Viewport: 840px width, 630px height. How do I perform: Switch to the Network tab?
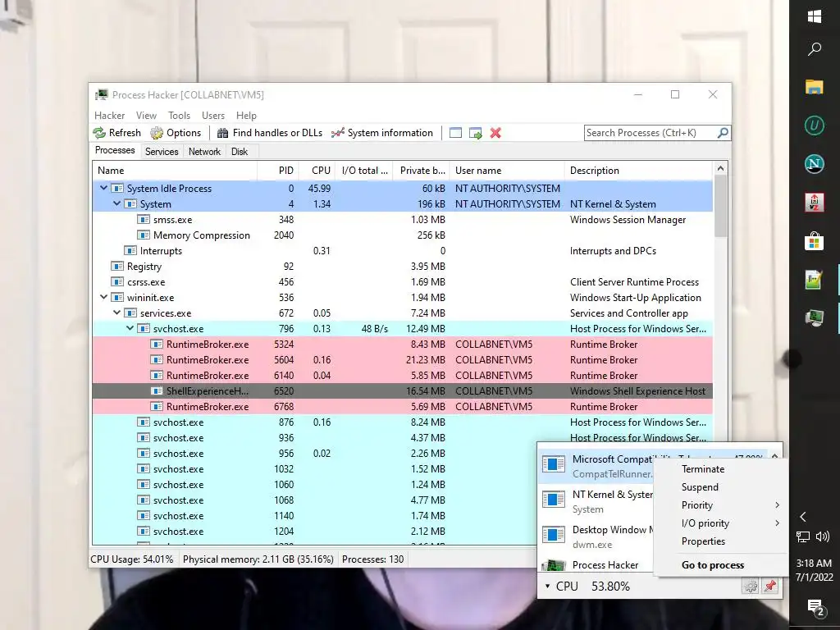click(x=204, y=152)
